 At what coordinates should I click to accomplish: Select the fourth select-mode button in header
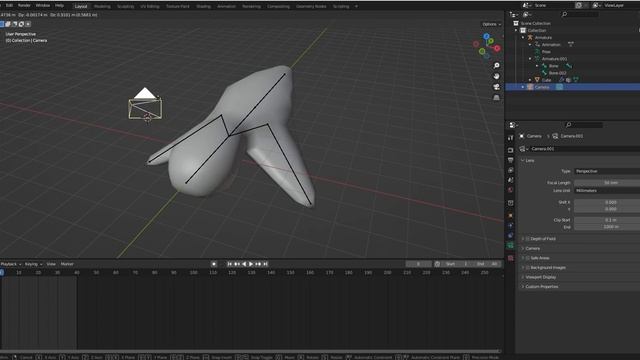click(21, 24)
